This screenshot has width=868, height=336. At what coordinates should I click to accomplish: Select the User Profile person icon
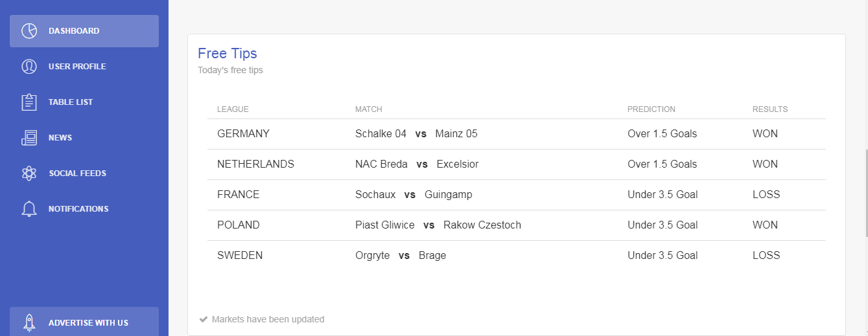(29, 67)
